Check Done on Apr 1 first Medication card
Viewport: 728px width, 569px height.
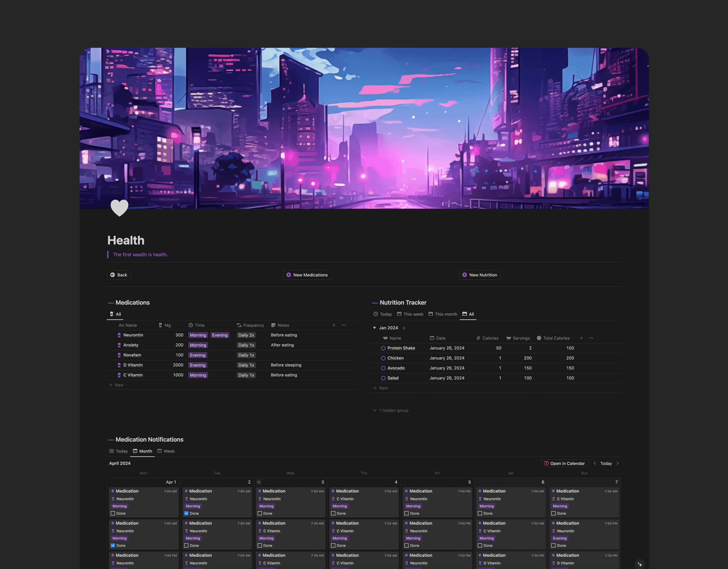113,514
